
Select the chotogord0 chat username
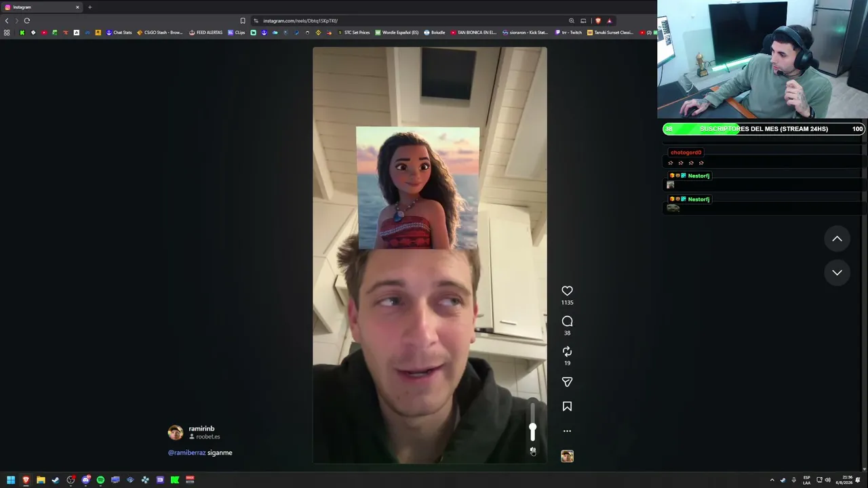tap(686, 152)
